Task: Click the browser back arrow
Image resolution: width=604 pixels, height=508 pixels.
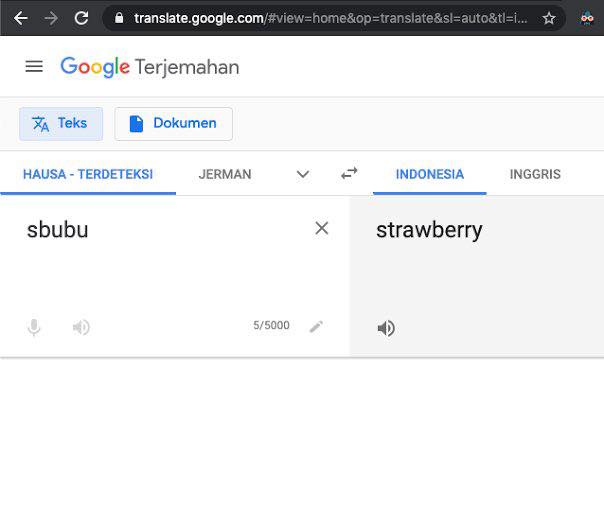Action: pos(20,18)
